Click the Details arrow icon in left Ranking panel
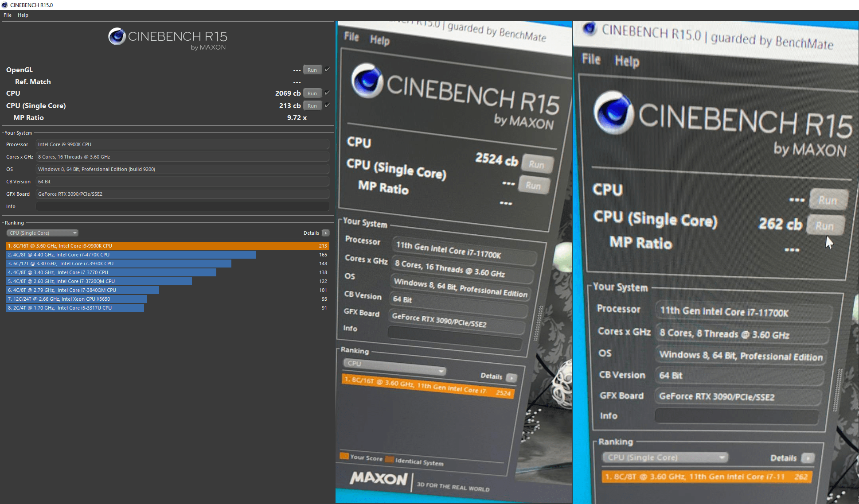The image size is (859, 504). click(326, 233)
